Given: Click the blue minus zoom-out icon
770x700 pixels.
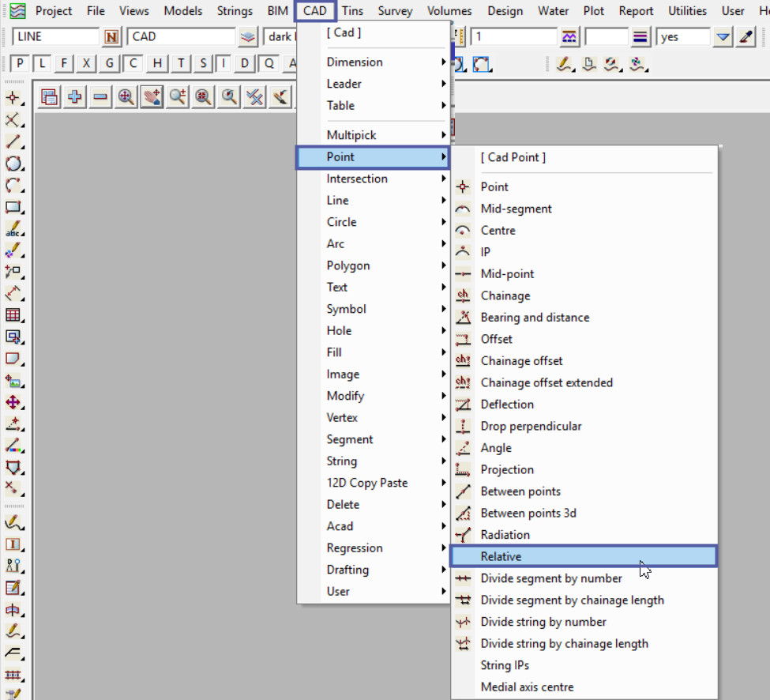Looking at the screenshot, I should pyautogui.click(x=100, y=96).
